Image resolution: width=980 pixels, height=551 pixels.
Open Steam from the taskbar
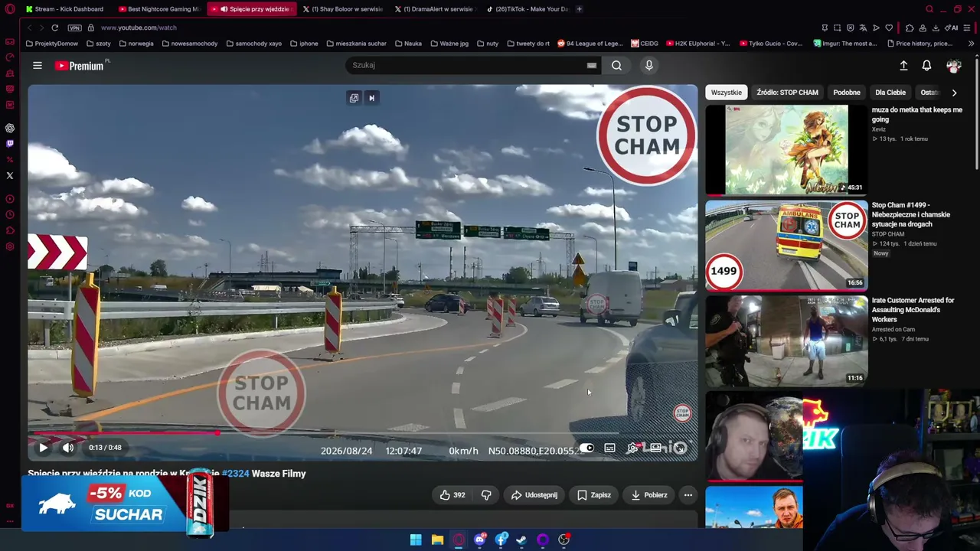point(521,540)
